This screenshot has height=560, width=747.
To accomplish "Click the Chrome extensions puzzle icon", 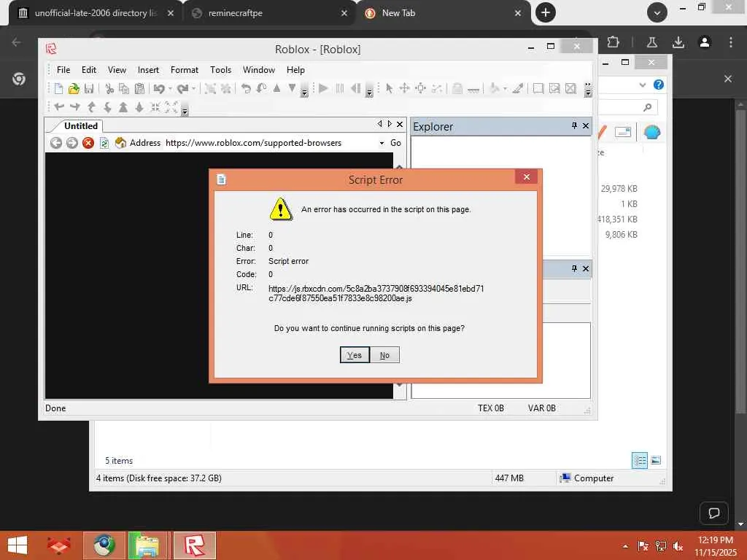I will pos(613,42).
